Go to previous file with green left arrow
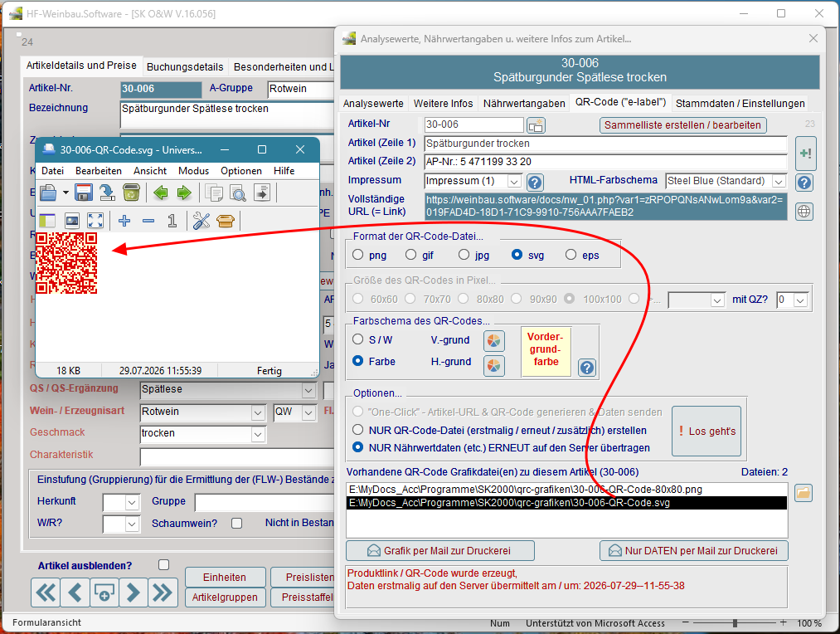This screenshot has width=840, height=634. 161,193
